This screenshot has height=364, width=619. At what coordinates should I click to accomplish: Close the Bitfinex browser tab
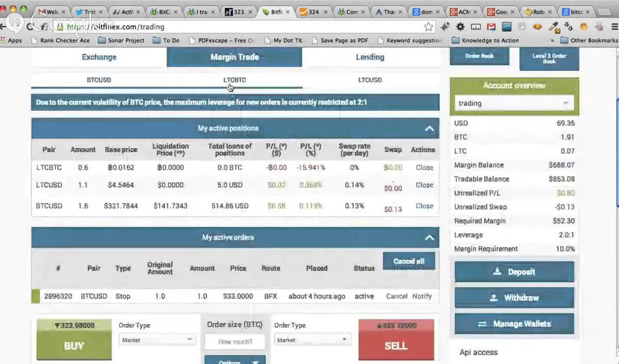pyautogui.click(x=288, y=12)
